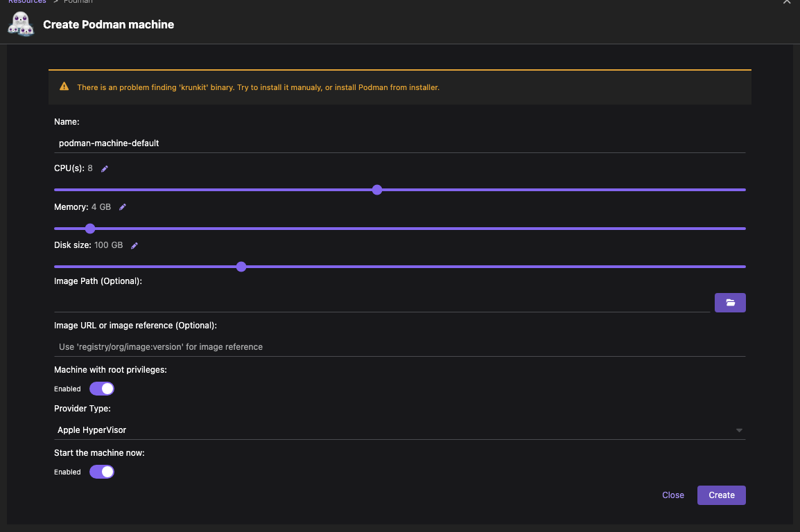
Task: Click the Podman seal logo icon
Action: [x=21, y=24]
